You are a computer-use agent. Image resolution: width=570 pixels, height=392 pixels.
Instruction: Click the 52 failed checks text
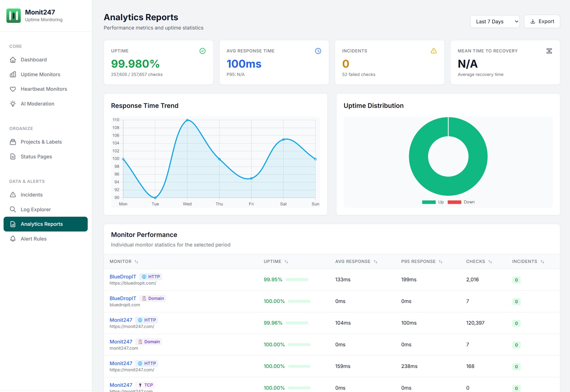coord(359,74)
